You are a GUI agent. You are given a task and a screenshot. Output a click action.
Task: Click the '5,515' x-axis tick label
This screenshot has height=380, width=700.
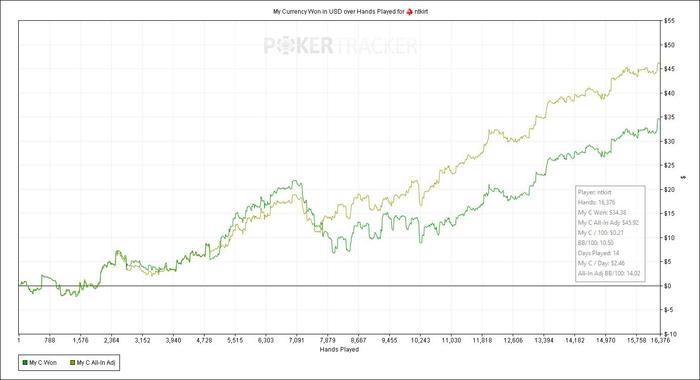click(x=235, y=340)
